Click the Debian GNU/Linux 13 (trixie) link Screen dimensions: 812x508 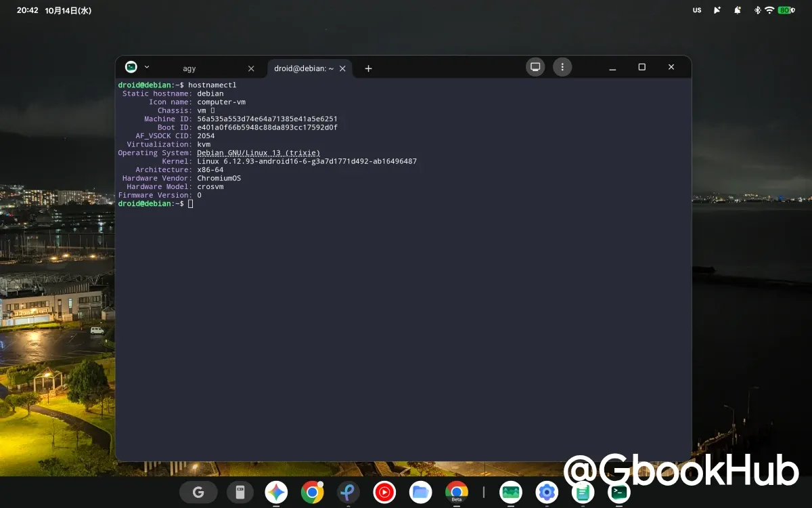point(258,153)
